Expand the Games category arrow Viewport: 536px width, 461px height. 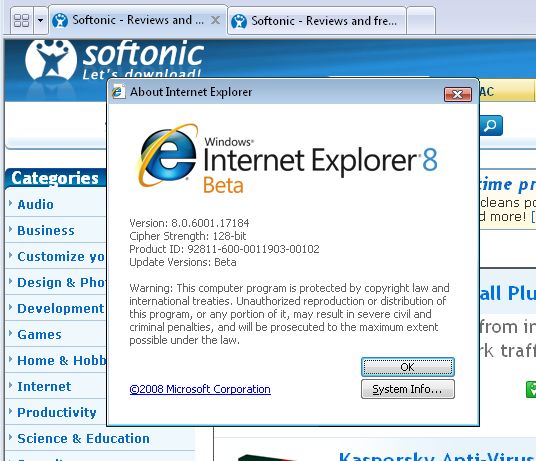tap(10, 333)
